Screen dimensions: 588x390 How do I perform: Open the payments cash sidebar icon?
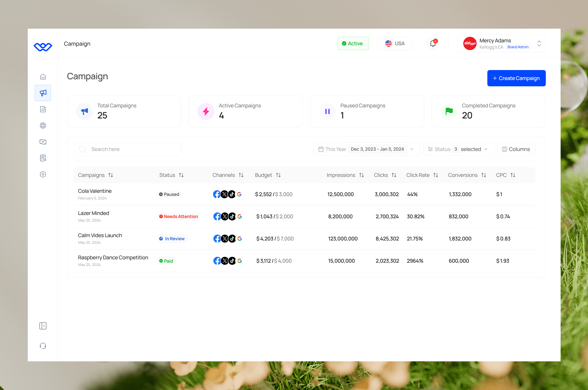[x=43, y=142]
